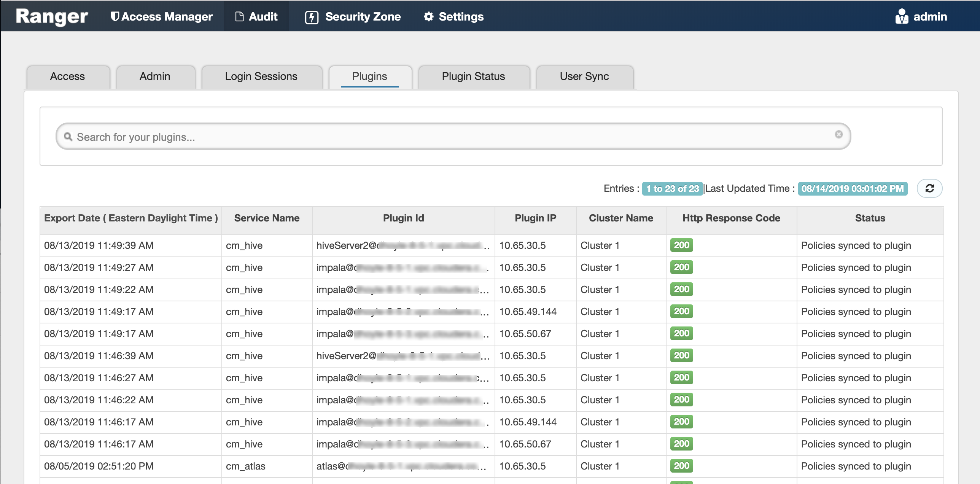980x484 pixels.
Task: Open the User Sync tab
Action: 584,76
